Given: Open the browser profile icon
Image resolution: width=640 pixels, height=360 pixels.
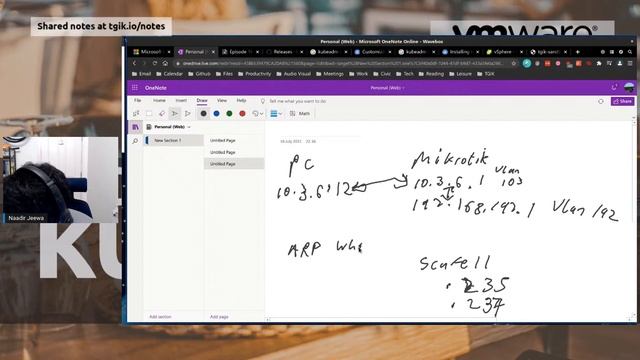Looking at the screenshot, I should 620,63.
